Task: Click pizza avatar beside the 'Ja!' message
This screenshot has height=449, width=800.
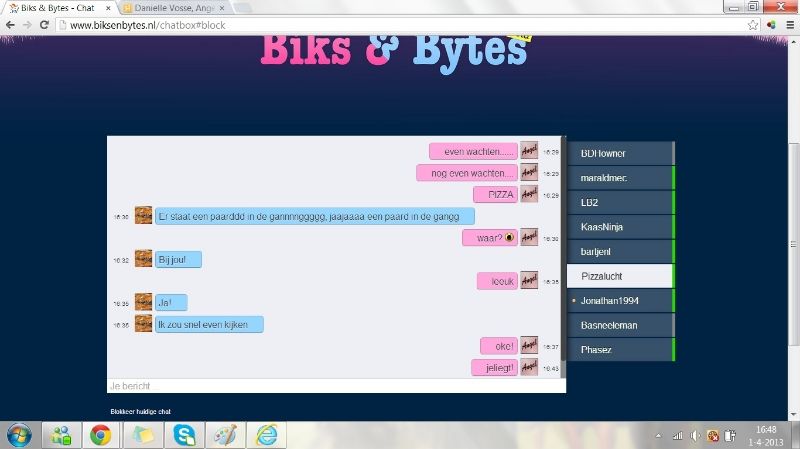Action: point(143,302)
